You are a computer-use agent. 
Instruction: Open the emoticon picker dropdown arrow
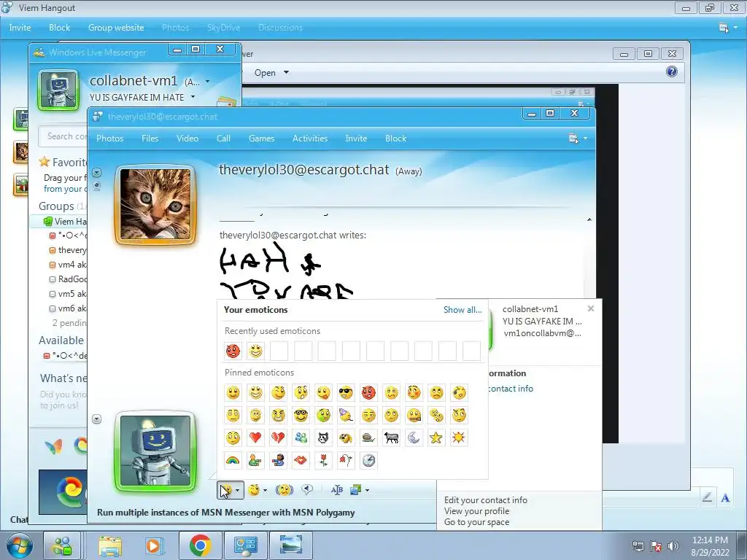[x=237, y=490]
